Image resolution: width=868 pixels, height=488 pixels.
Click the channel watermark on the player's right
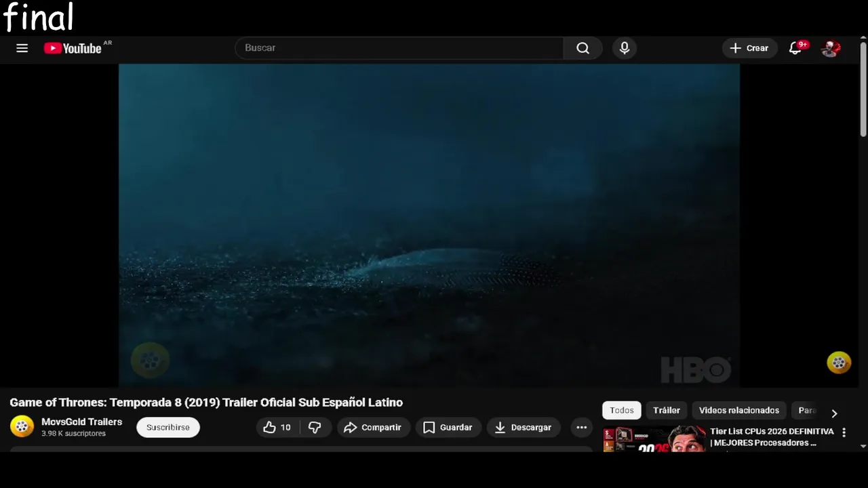click(x=839, y=363)
